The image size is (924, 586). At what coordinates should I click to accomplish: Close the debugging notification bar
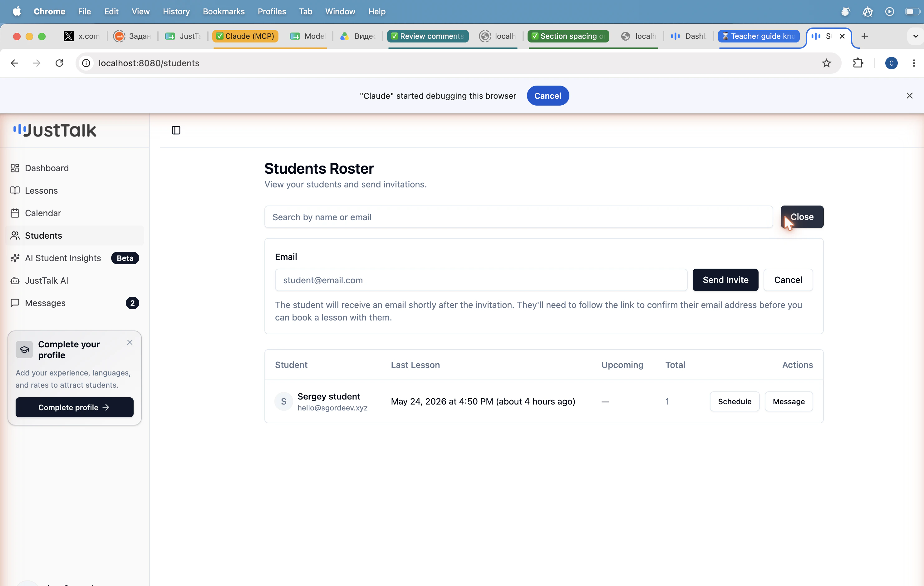click(x=909, y=96)
